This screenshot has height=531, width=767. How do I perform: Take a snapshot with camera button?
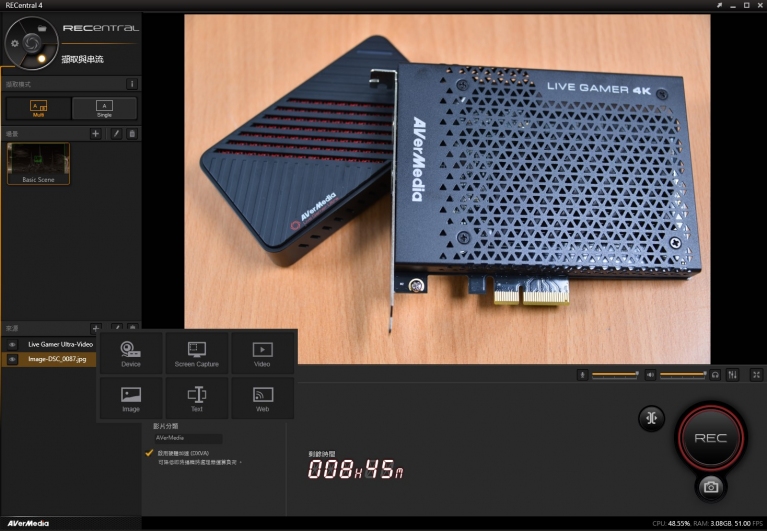click(711, 487)
